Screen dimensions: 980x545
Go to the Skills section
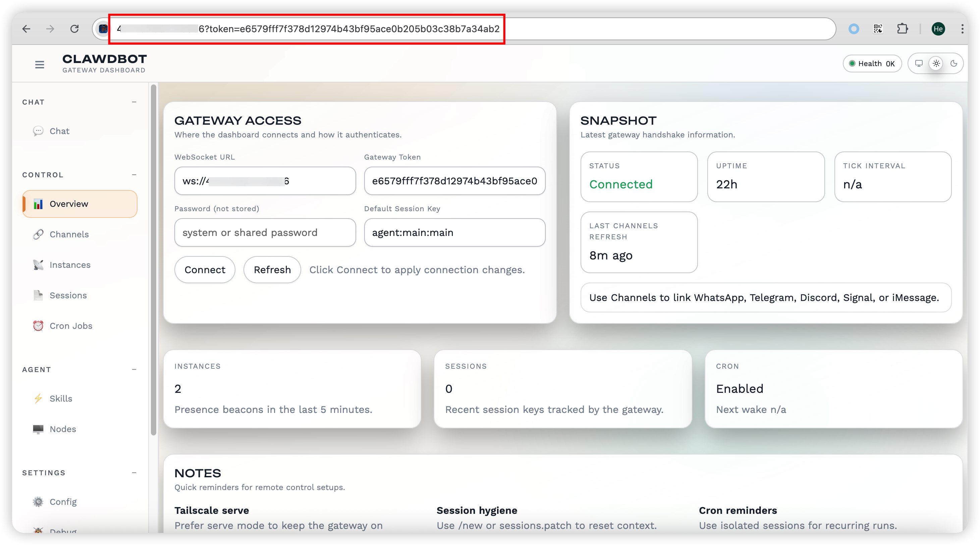(x=61, y=399)
